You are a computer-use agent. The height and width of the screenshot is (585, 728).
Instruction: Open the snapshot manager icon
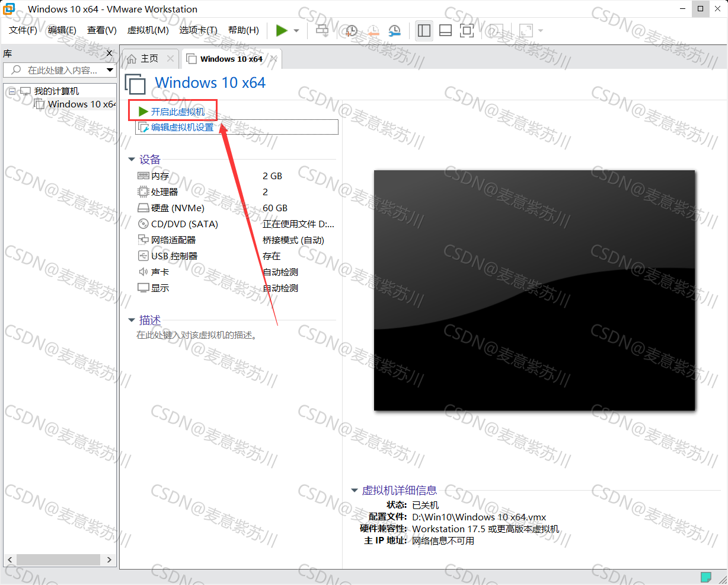(394, 30)
